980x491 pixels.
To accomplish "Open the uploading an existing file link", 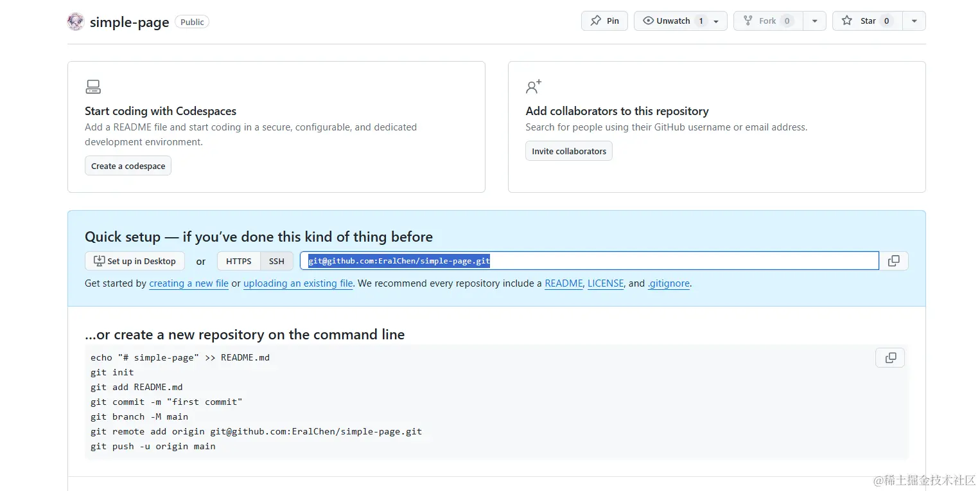I will (x=298, y=283).
